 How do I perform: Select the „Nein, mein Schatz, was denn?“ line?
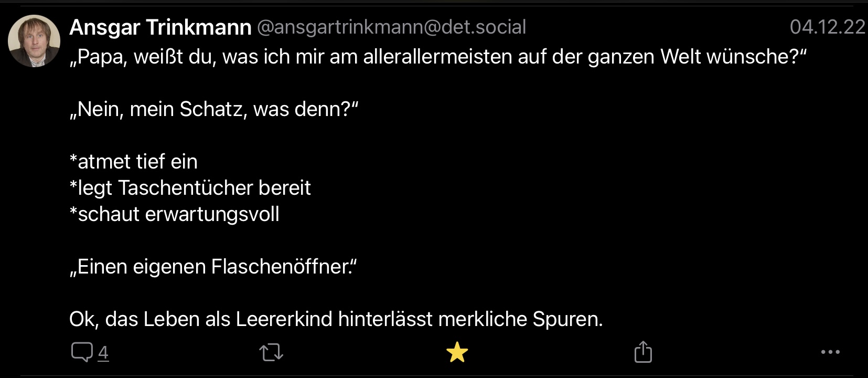(x=213, y=109)
